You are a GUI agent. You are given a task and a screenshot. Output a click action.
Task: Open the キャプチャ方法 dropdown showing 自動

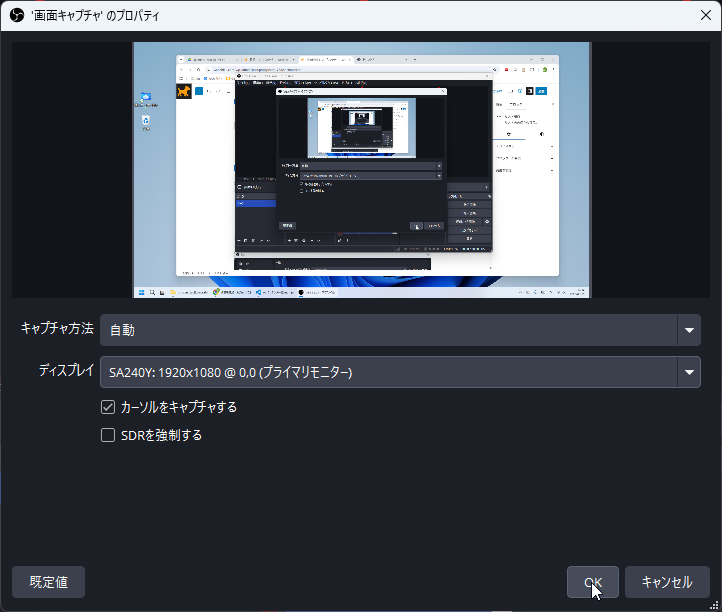pos(388,329)
